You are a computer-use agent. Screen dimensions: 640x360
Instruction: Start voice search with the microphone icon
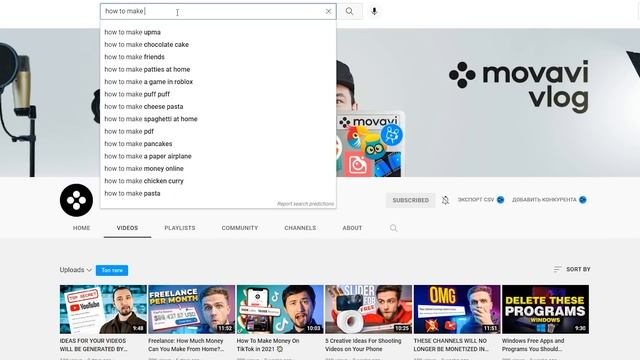coord(374,11)
